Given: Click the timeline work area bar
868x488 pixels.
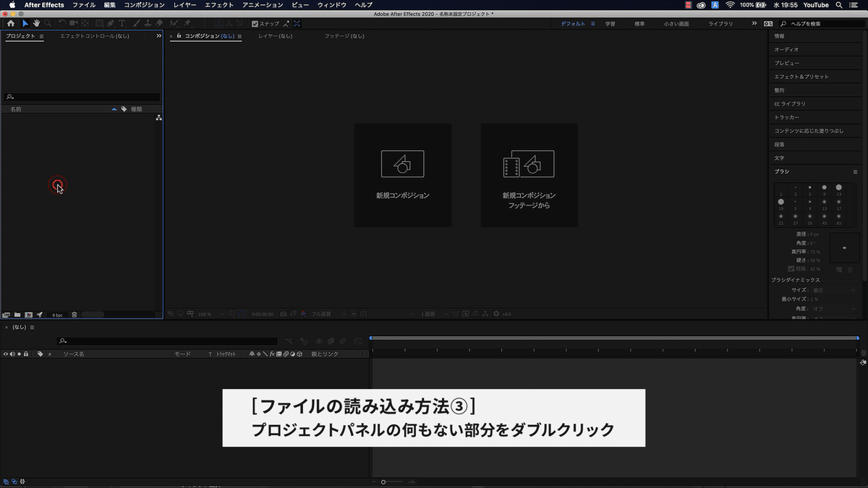Looking at the screenshot, I should (x=614, y=338).
